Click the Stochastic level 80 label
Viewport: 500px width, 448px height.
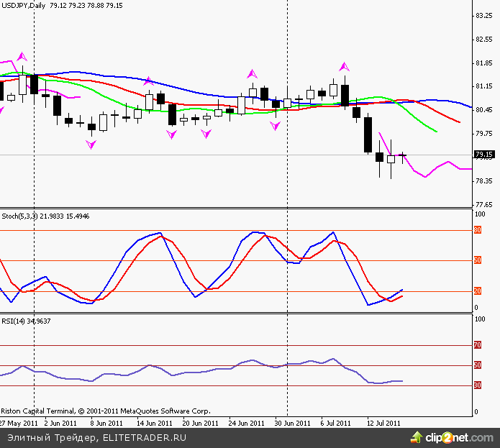pos(477,231)
